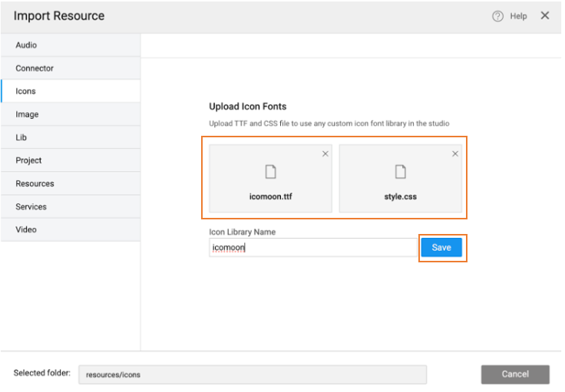This screenshot has height=392, width=565.
Task: Select the Audio resource category
Action: click(26, 45)
